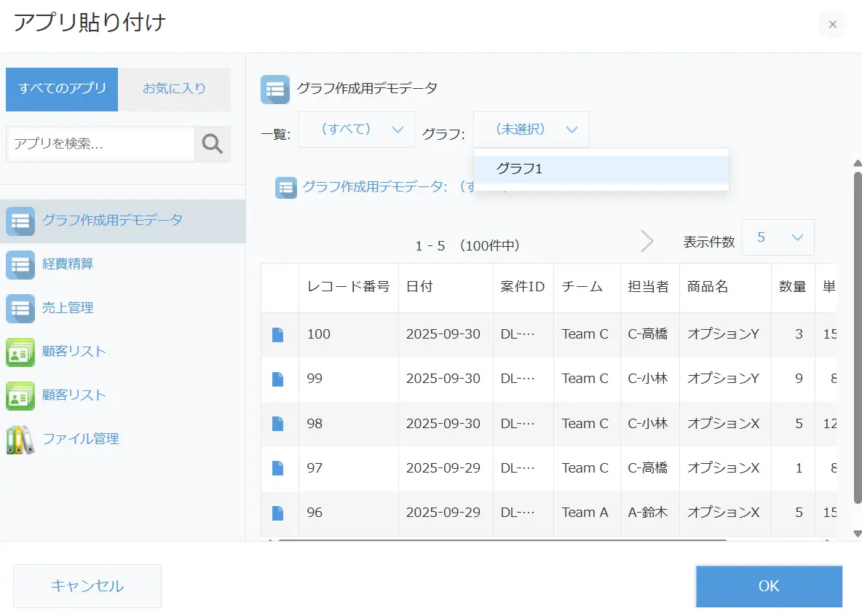Open record 96 detail icon
This screenshot has height=616, width=862.
coord(277,513)
